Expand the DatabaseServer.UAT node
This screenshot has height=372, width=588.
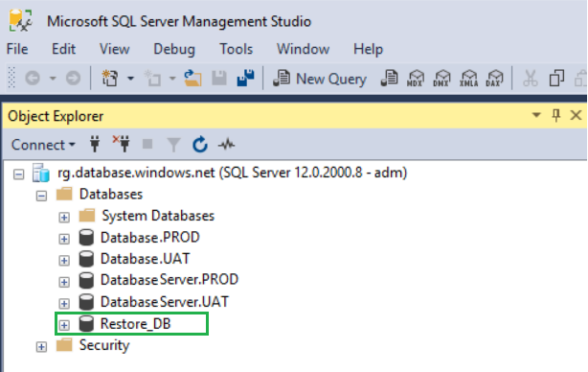click(64, 303)
